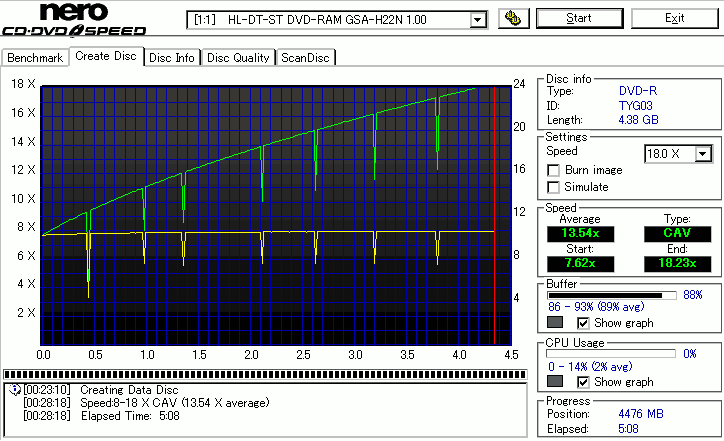Click the Buffer 88% value
724x441 pixels.
point(693,295)
